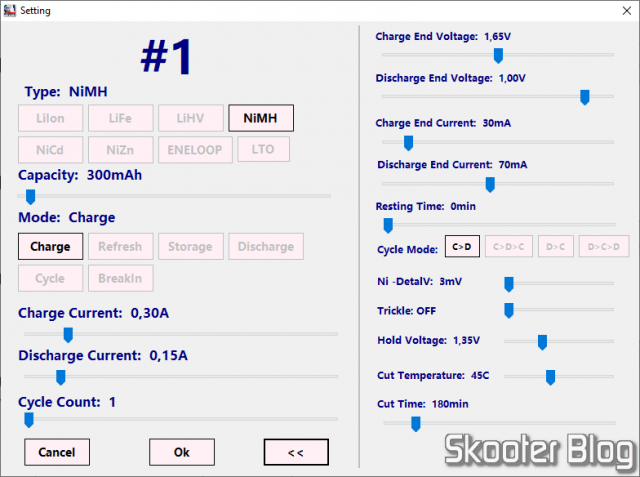Select the LiIon battery type
This screenshot has width=640, height=477.
(x=50, y=118)
